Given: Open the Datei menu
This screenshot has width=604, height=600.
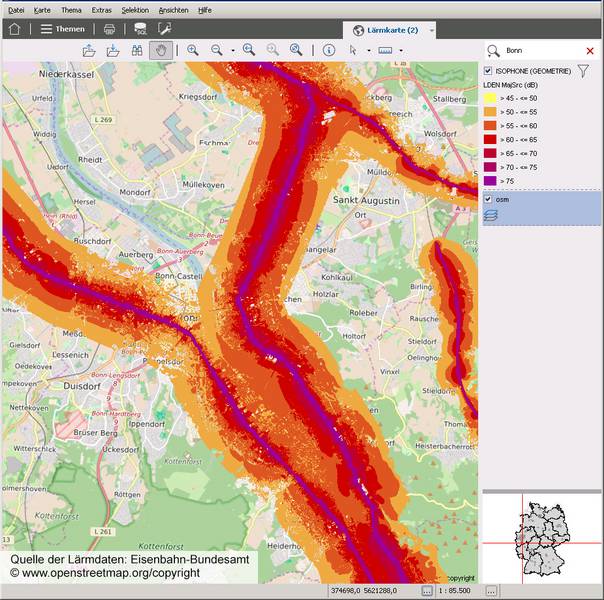Looking at the screenshot, I should (x=16, y=9).
